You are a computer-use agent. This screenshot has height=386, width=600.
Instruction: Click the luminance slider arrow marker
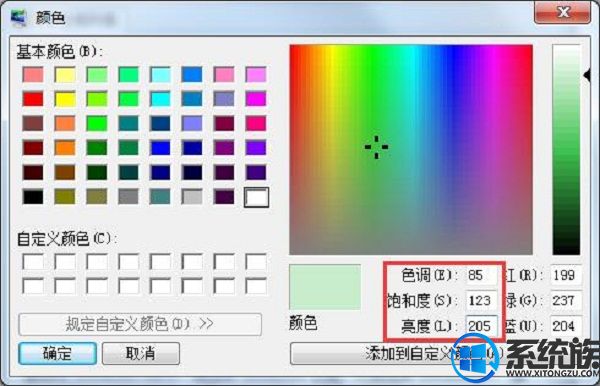[587, 75]
